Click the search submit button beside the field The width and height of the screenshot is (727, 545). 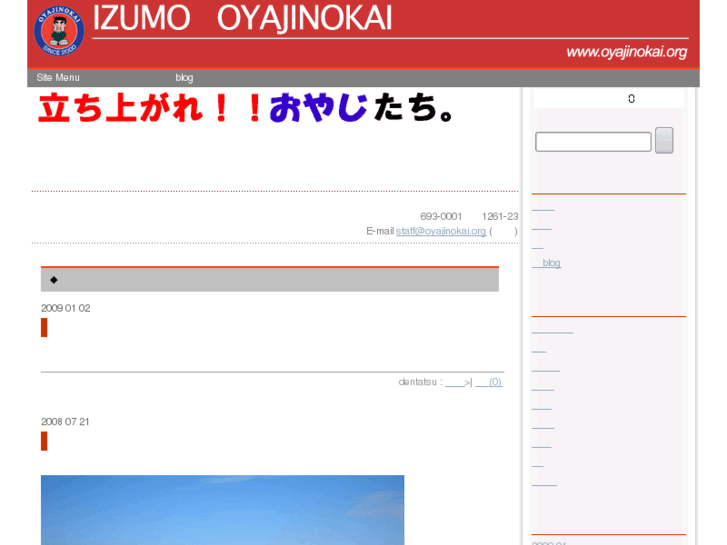pyautogui.click(x=664, y=140)
